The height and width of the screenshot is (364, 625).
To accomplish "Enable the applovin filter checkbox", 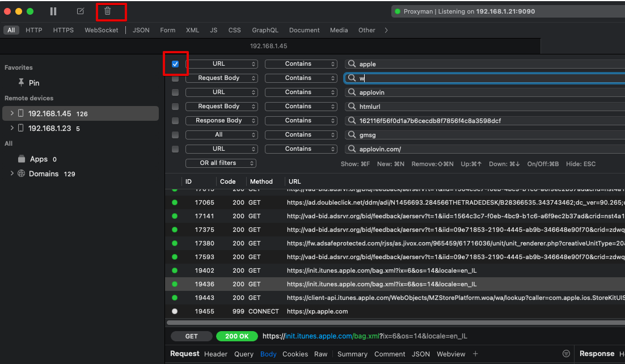I will click(175, 91).
